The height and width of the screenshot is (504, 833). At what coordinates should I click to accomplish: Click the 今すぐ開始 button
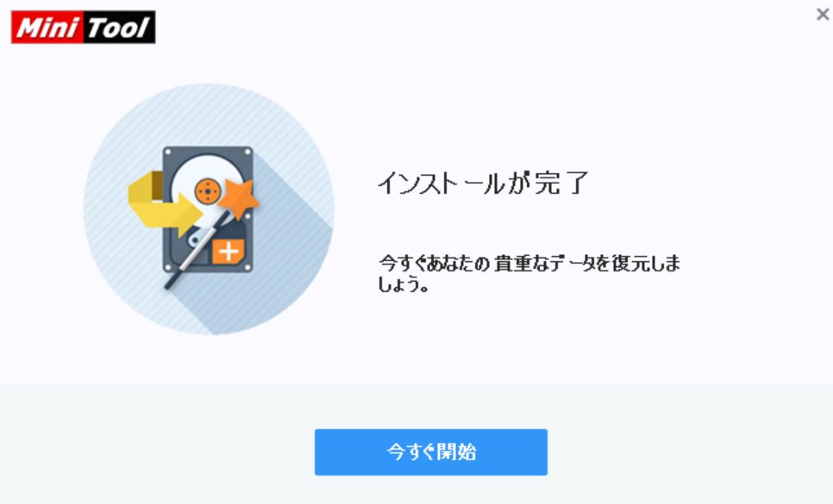click(x=431, y=452)
